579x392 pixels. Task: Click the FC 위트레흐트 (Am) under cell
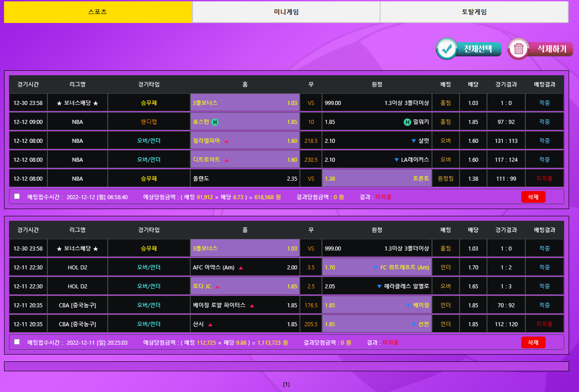point(377,268)
